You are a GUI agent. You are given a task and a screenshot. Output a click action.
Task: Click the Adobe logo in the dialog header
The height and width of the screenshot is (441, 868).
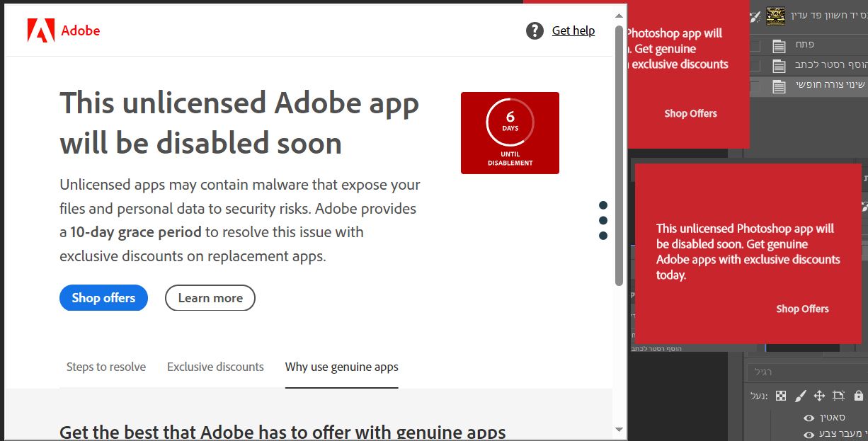click(41, 30)
